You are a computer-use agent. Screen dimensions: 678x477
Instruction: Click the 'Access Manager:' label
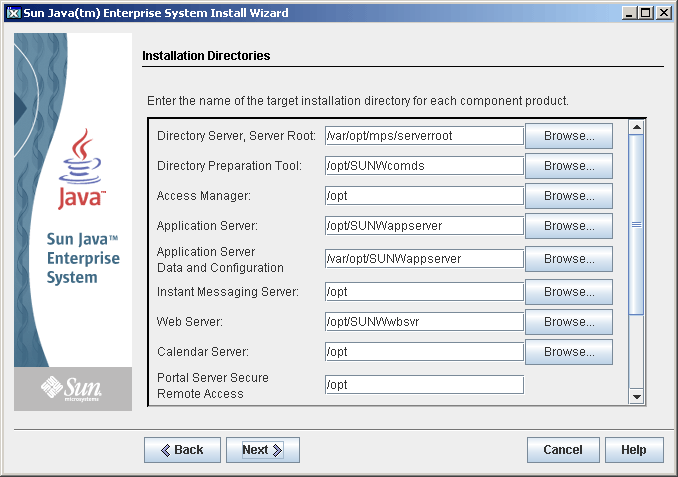(x=204, y=195)
